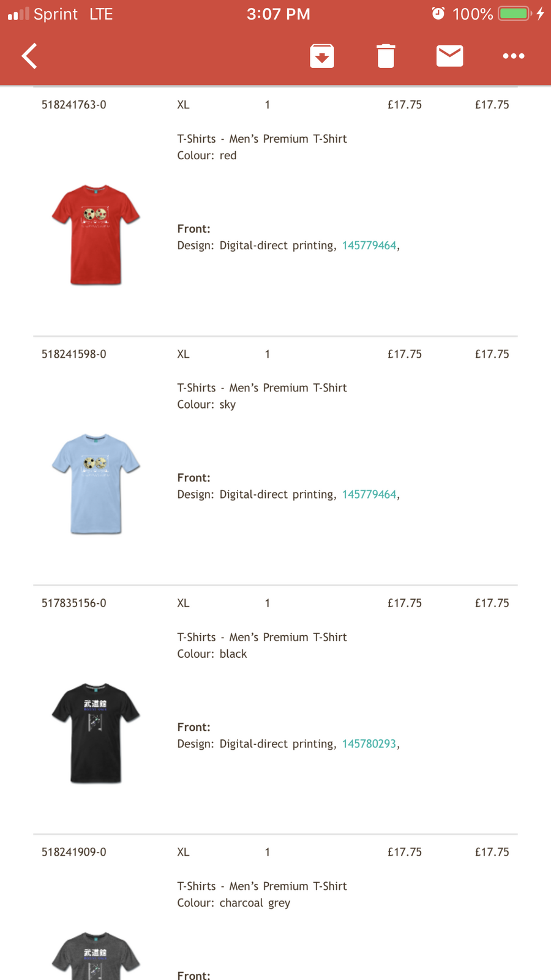The height and width of the screenshot is (980, 551).
Task: Open design link 145779464 for sky shirt
Action: click(x=369, y=495)
